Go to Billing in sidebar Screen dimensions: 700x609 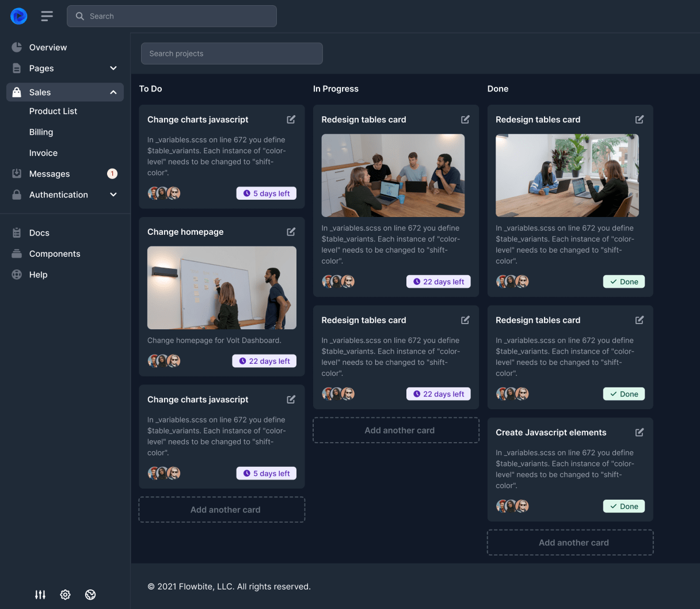41,132
